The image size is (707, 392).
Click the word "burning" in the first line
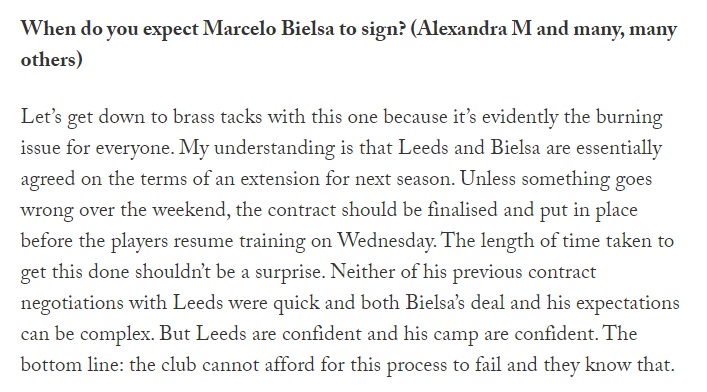click(629, 117)
